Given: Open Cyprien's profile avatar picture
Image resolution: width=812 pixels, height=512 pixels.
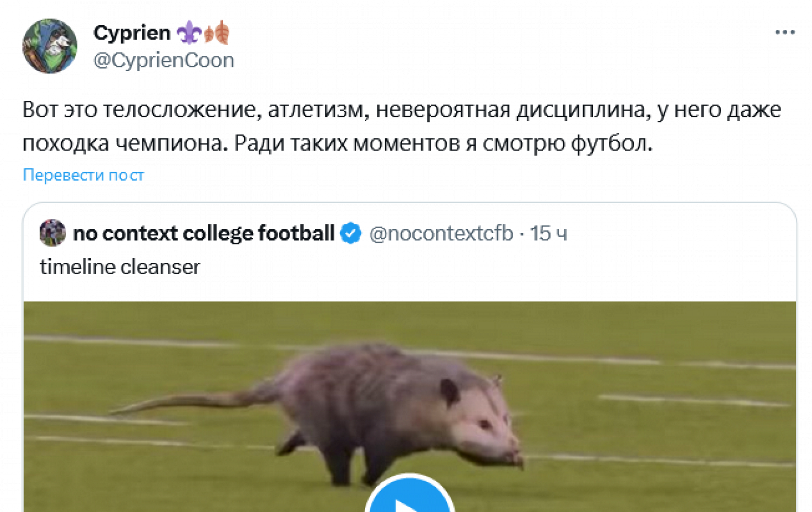Looking at the screenshot, I should [50, 46].
